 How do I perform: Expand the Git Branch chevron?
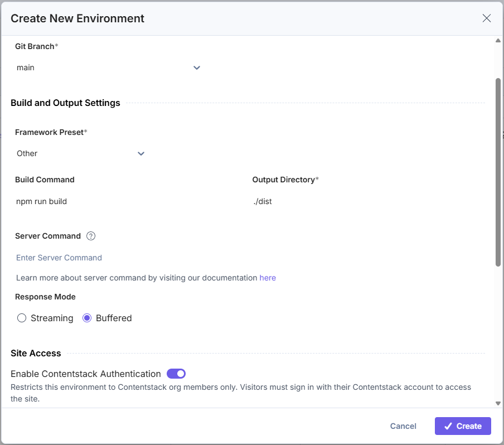[197, 67]
